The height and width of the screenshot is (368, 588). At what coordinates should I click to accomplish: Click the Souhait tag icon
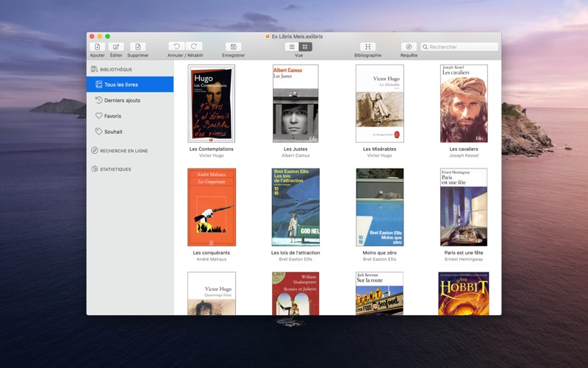98,132
